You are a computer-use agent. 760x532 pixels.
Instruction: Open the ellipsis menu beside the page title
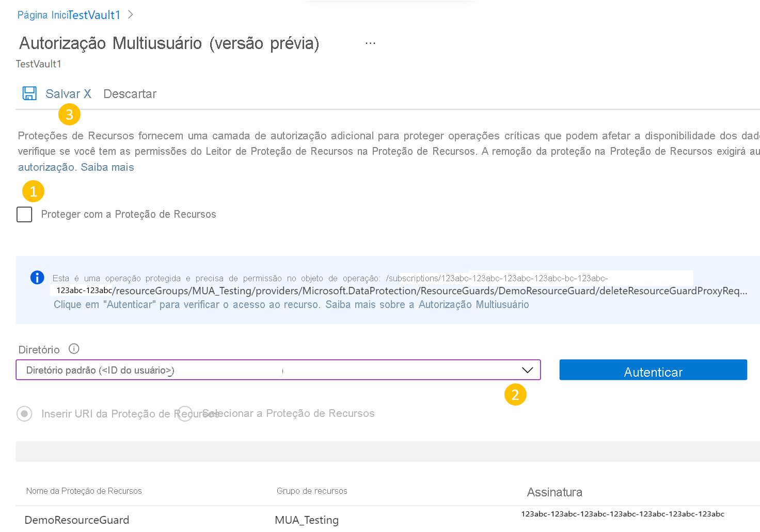pos(370,43)
